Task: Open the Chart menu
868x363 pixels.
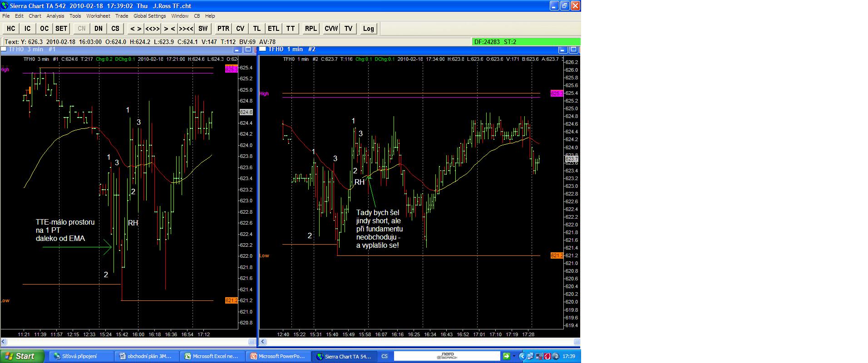Action: pos(35,16)
